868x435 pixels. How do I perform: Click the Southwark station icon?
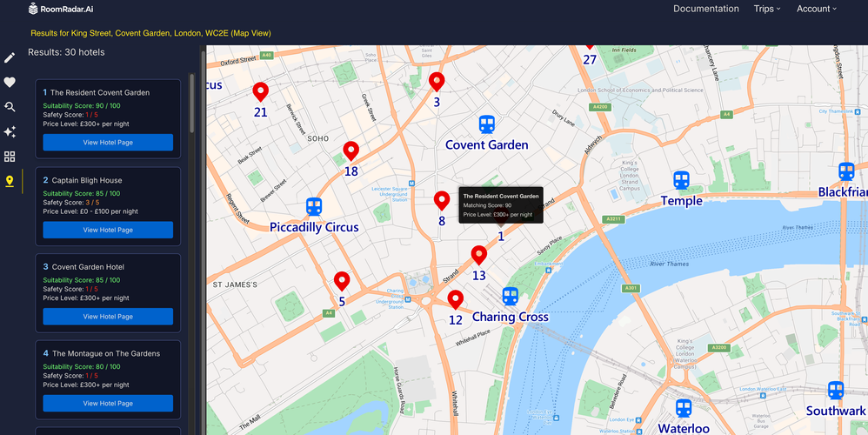coord(836,390)
